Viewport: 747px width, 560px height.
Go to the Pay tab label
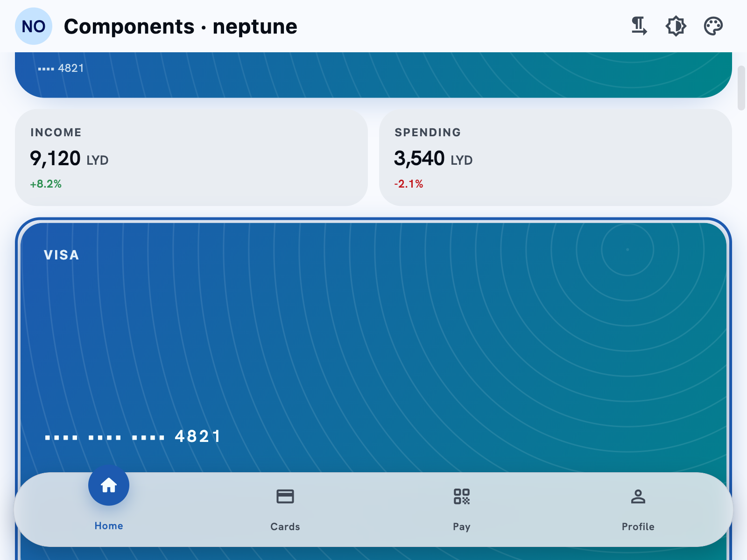[x=462, y=527]
